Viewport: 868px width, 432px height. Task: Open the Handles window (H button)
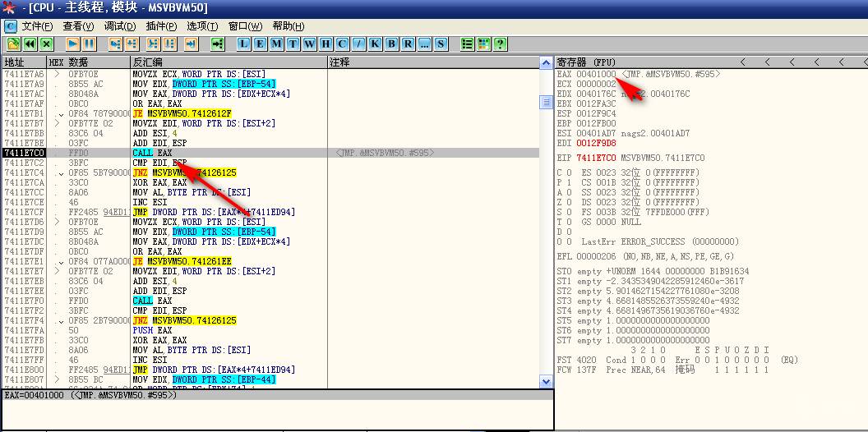[x=325, y=44]
